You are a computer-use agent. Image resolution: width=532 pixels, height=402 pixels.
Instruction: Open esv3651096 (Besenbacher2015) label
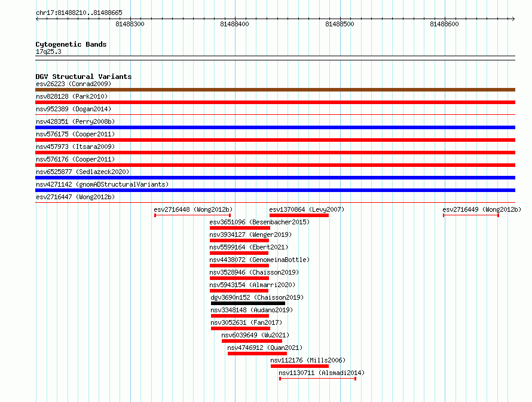coord(259,222)
